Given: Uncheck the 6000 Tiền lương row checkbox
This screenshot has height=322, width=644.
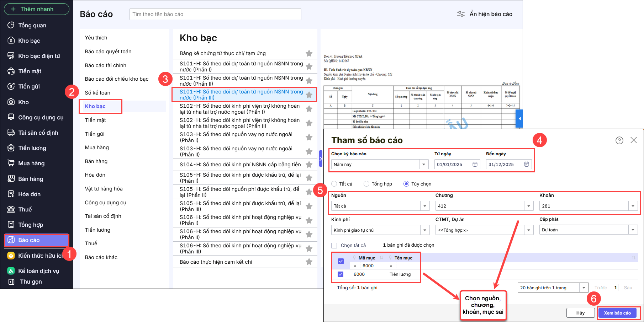Looking at the screenshot, I should point(341,274).
